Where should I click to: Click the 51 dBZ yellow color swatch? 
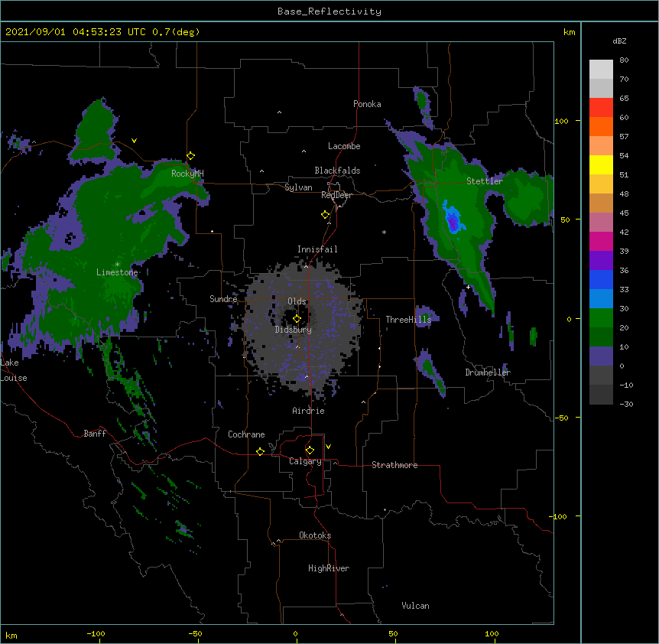tap(601, 164)
